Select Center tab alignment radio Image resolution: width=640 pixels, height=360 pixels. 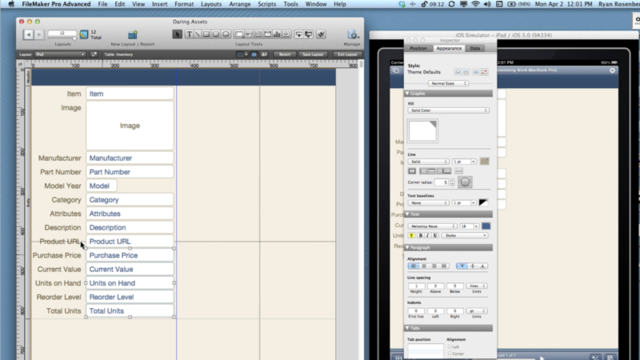pos(450,353)
